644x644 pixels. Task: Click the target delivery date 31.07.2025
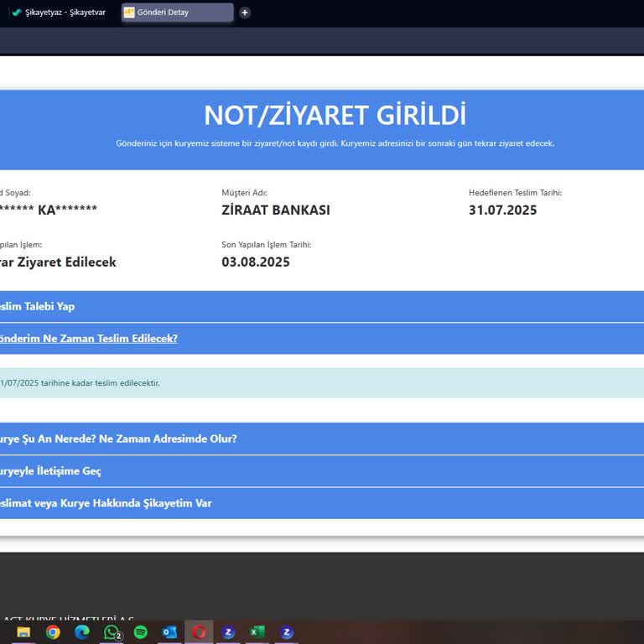(x=503, y=210)
